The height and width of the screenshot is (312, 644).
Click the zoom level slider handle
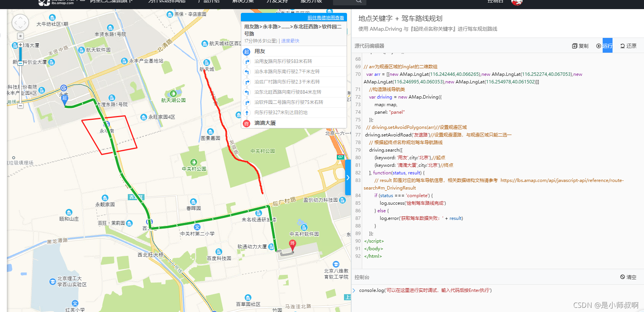click(20, 63)
